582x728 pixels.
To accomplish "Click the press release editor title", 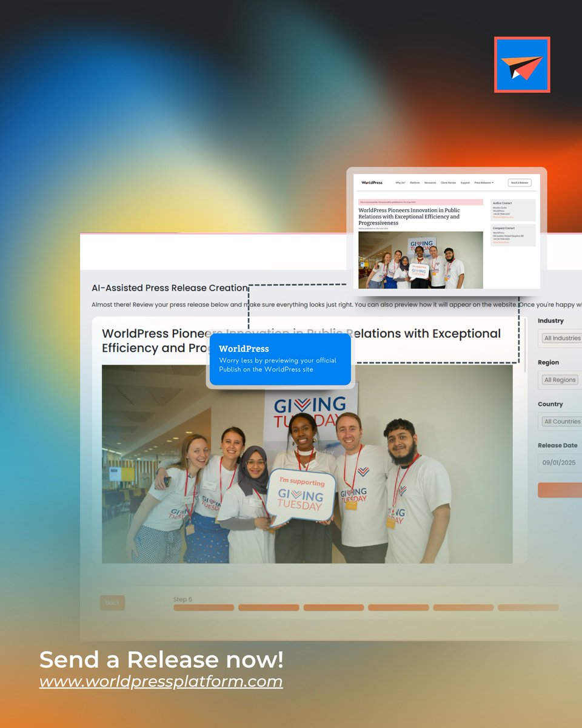I will [301, 340].
